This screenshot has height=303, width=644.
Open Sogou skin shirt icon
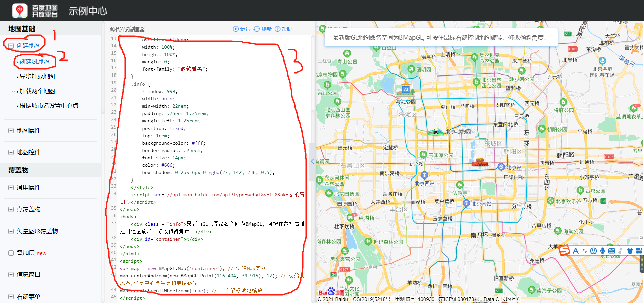coord(630,251)
